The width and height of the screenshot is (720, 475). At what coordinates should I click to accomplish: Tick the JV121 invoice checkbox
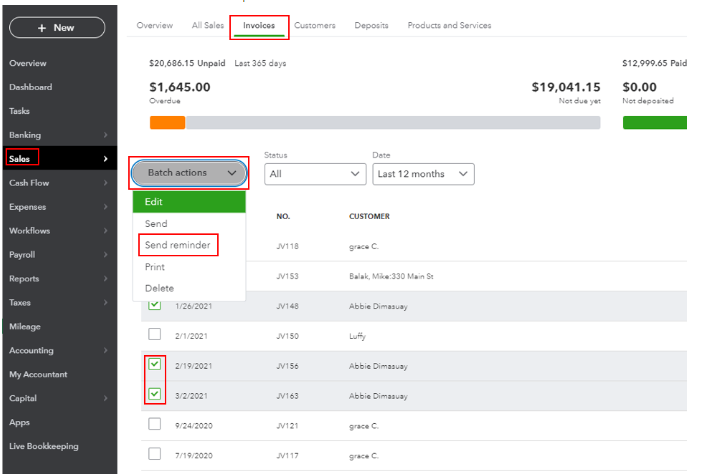coord(154,424)
